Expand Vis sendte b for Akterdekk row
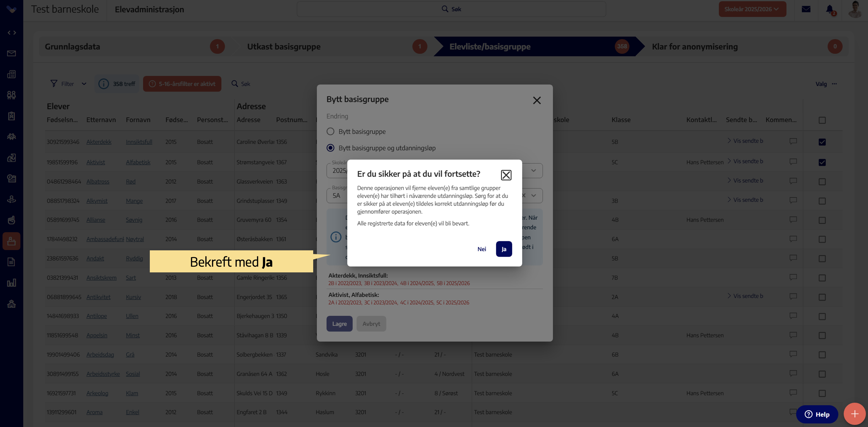 tap(745, 141)
